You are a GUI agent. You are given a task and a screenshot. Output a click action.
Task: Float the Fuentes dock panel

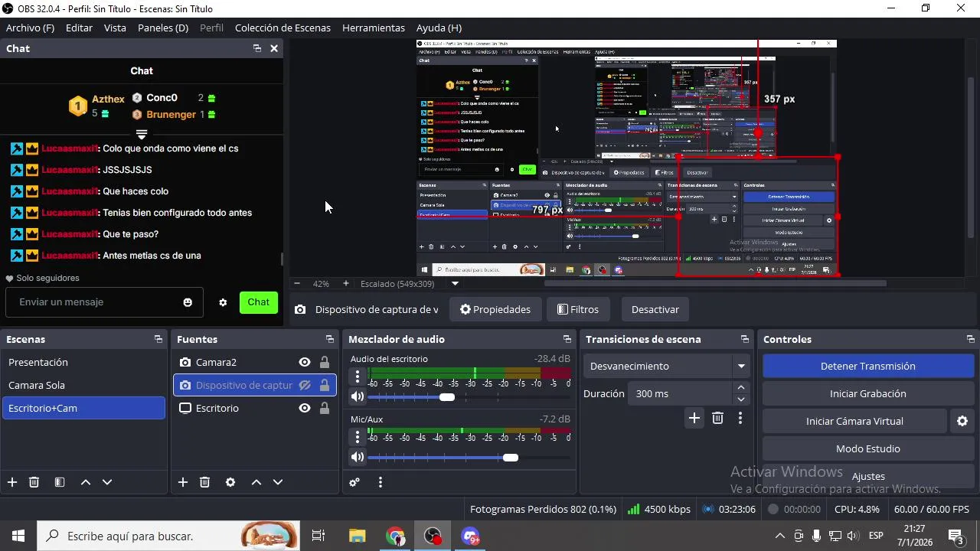click(330, 339)
